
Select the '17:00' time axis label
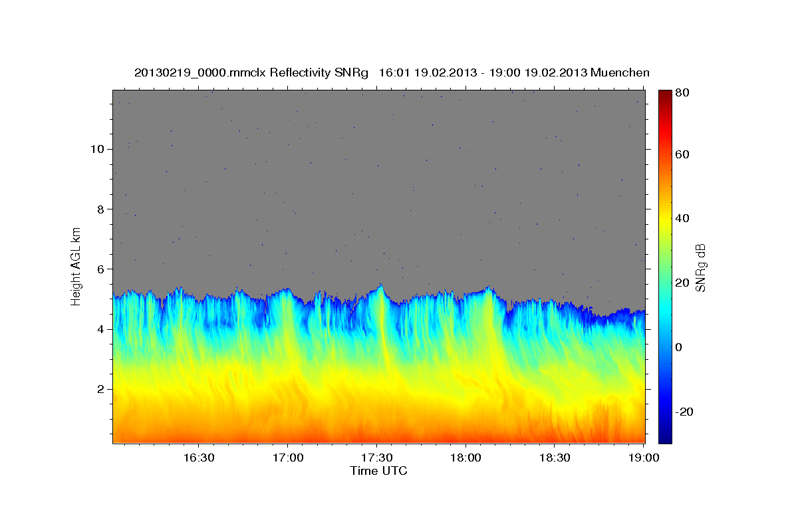click(x=287, y=458)
